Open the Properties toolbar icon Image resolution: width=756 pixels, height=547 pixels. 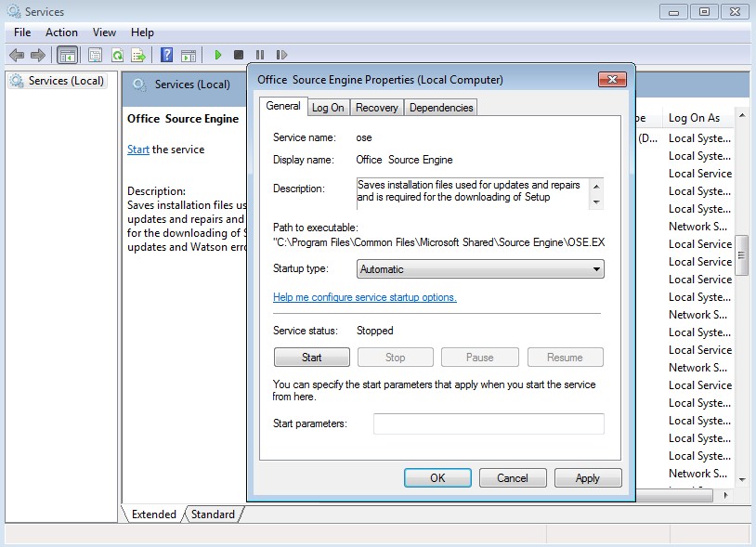pos(95,55)
